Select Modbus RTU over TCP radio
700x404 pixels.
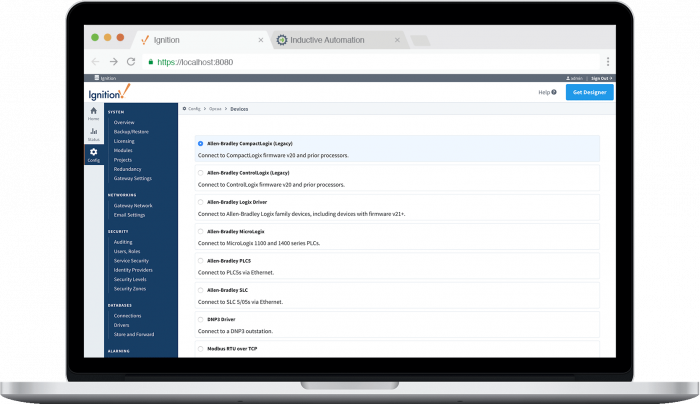click(200, 349)
